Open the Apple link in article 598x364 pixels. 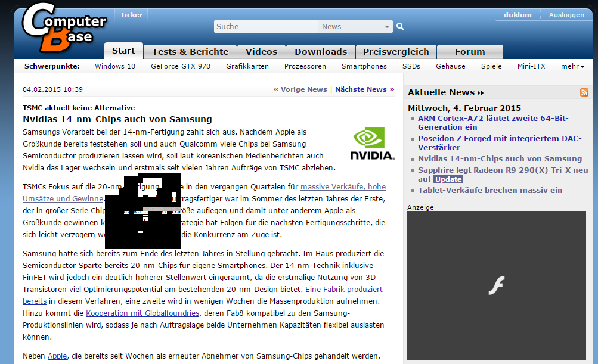pos(57,356)
